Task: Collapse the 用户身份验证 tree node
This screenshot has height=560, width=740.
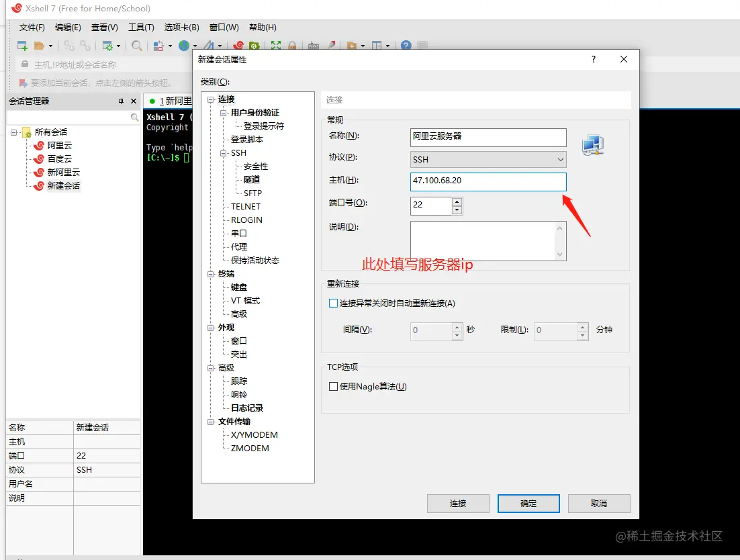Action: coord(223,113)
